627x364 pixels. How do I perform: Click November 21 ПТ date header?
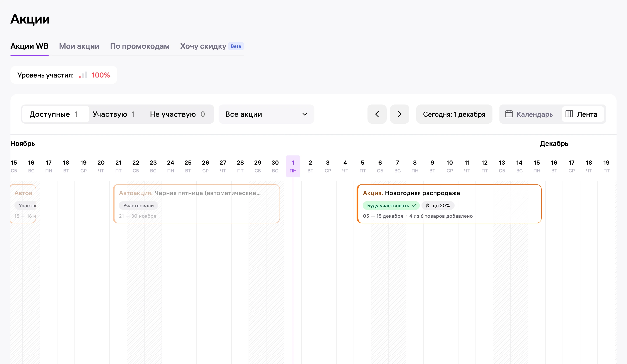pos(118,166)
